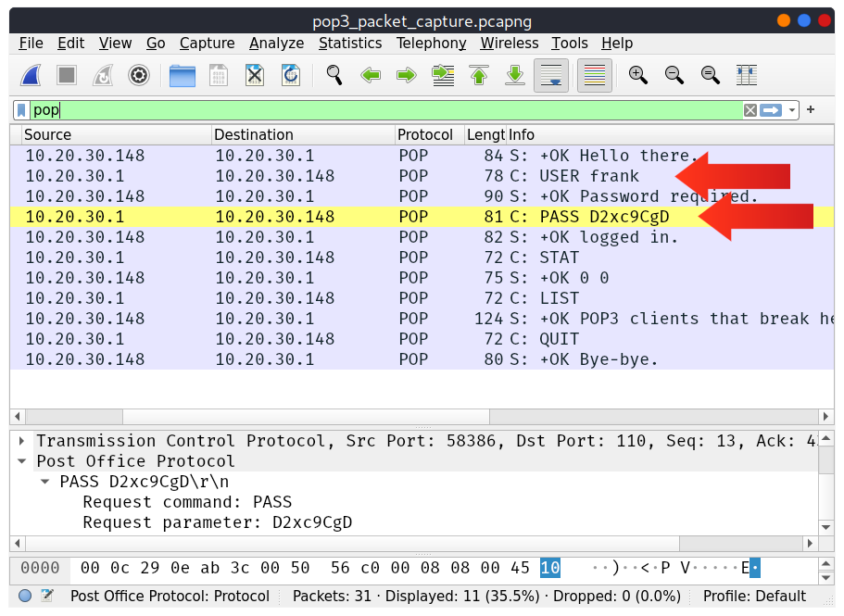Select the packet with USER frank
The width and height of the screenshot is (844, 616).
[422, 176]
